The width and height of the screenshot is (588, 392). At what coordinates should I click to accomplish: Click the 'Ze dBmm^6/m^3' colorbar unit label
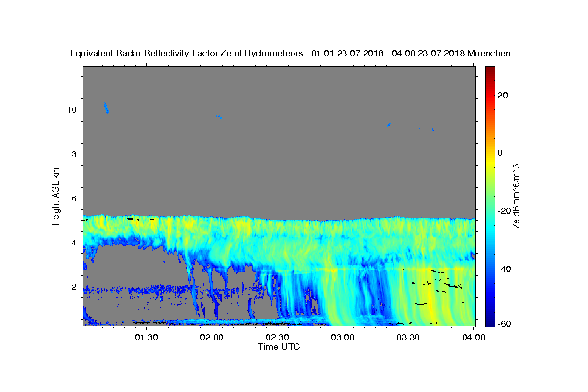[x=516, y=196]
